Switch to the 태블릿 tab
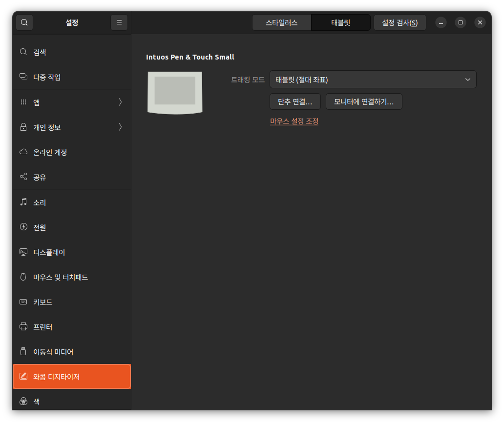Viewport: 504px width, 424px height. pos(341,22)
